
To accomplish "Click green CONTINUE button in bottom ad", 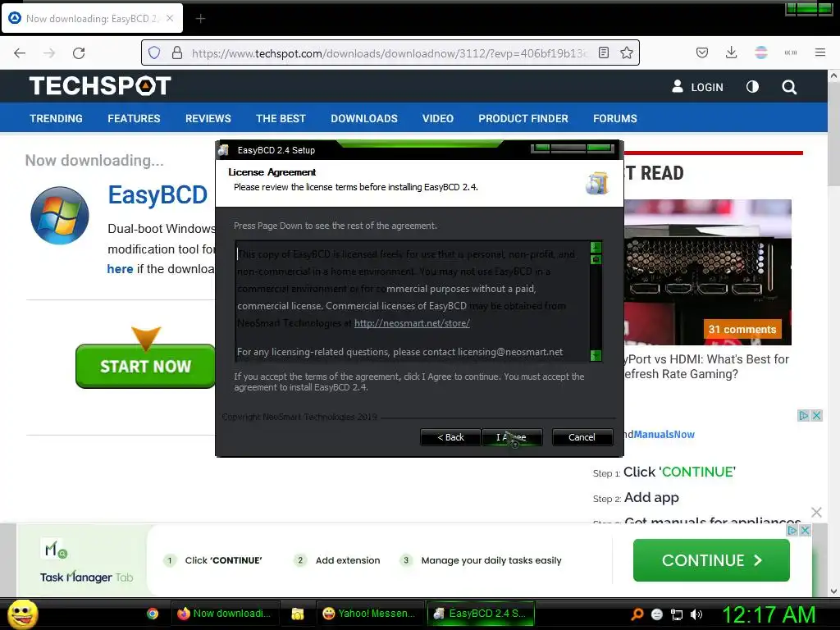I will [711, 560].
